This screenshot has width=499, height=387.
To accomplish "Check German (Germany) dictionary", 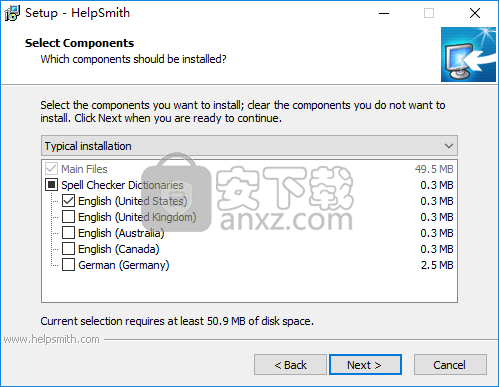I will click(x=68, y=265).
